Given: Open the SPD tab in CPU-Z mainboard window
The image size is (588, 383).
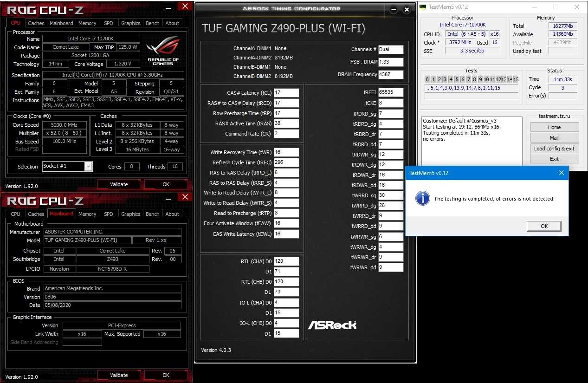Looking at the screenshot, I should pyautogui.click(x=108, y=214).
